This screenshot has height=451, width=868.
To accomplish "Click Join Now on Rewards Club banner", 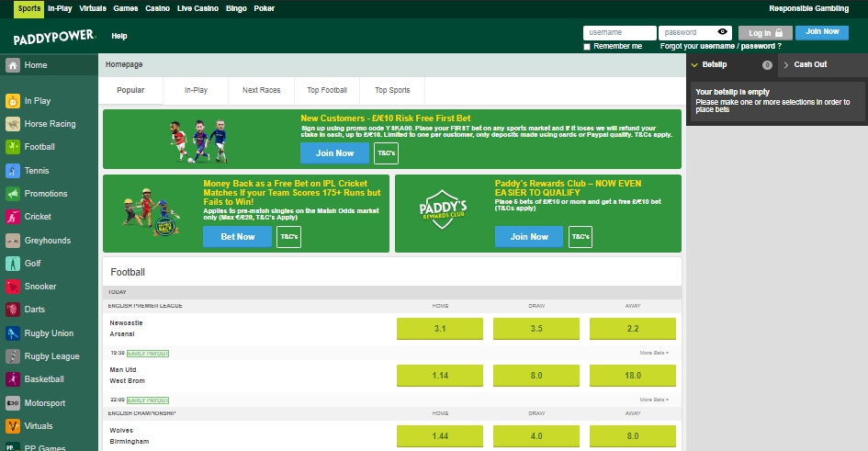I will click(x=529, y=237).
